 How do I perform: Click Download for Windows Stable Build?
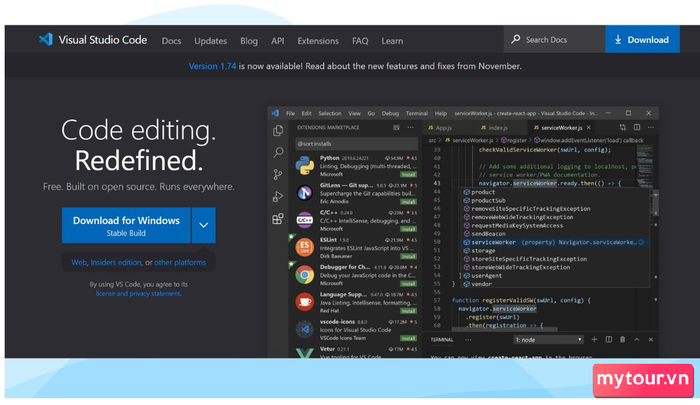(x=126, y=225)
